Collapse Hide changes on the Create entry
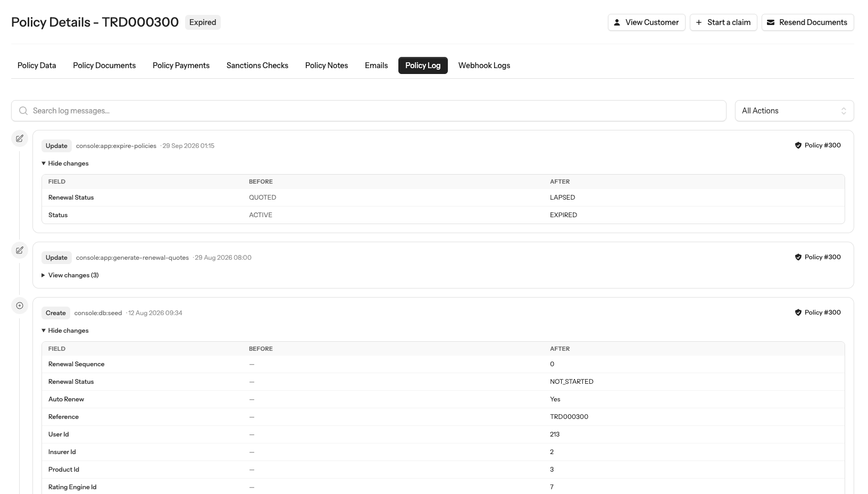This screenshot has width=868, height=494. pyautogui.click(x=65, y=331)
